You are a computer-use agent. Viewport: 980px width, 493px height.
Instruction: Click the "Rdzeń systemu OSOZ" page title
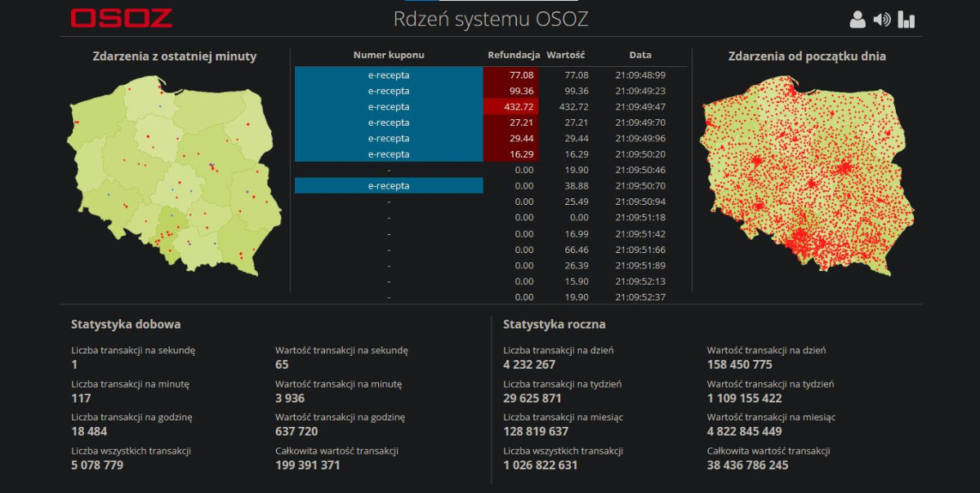pos(490,19)
